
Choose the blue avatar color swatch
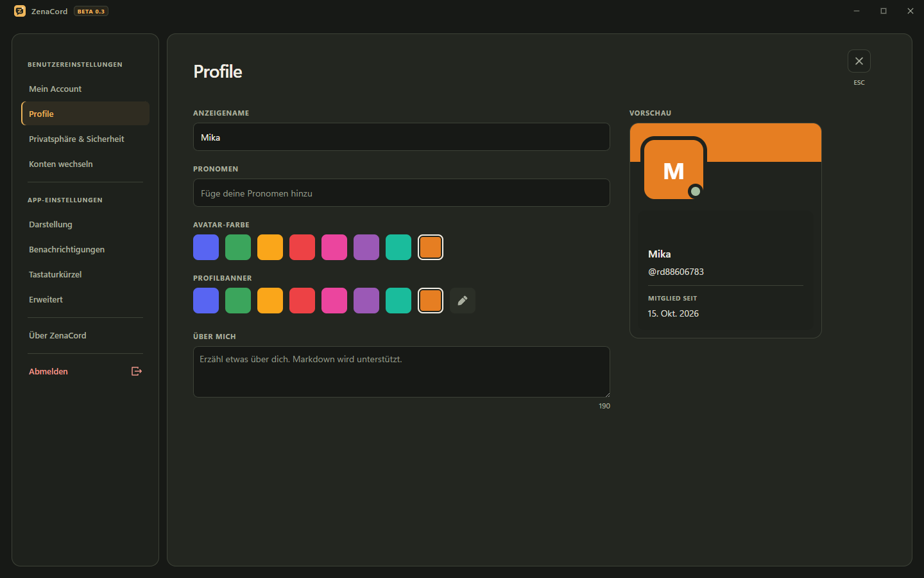click(x=206, y=247)
